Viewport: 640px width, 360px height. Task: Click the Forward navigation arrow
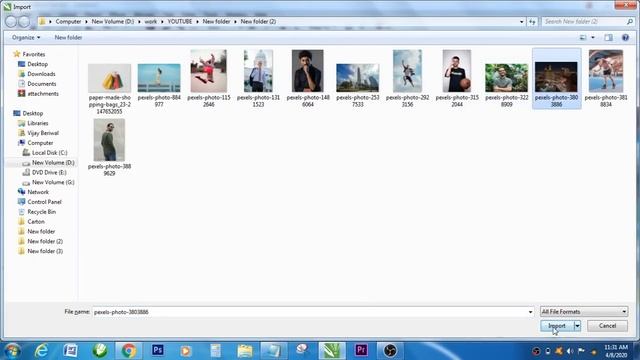(x=24, y=21)
